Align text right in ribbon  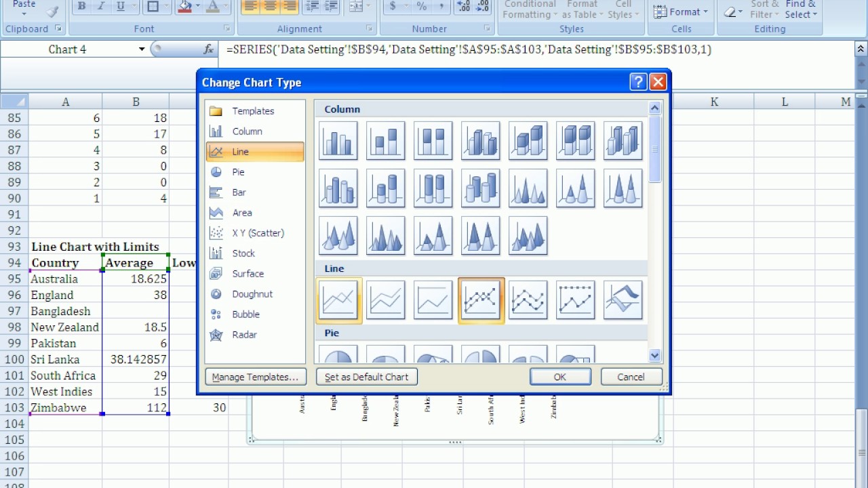pos(289,7)
